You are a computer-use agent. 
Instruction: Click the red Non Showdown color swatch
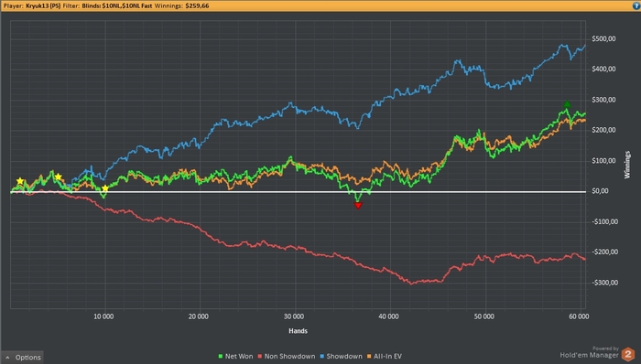pyautogui.click(x=259, y=357)
